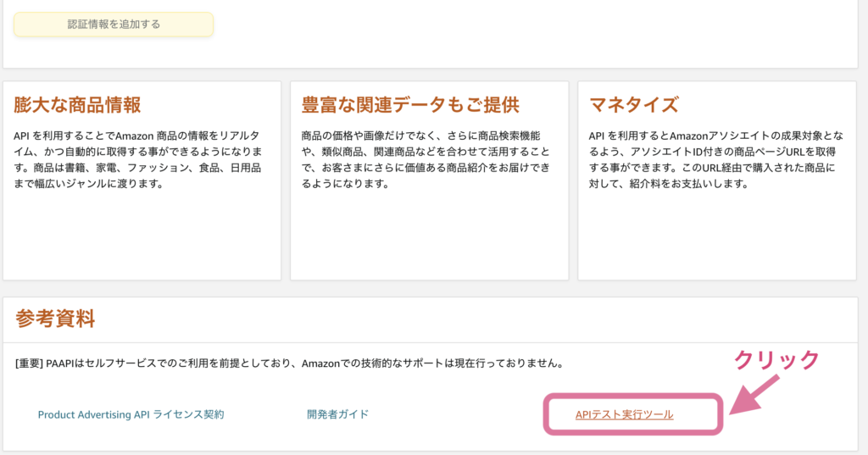Click the paragraph under マネタイズ
Screen dimensions: 868x455
tap(716, 159)
